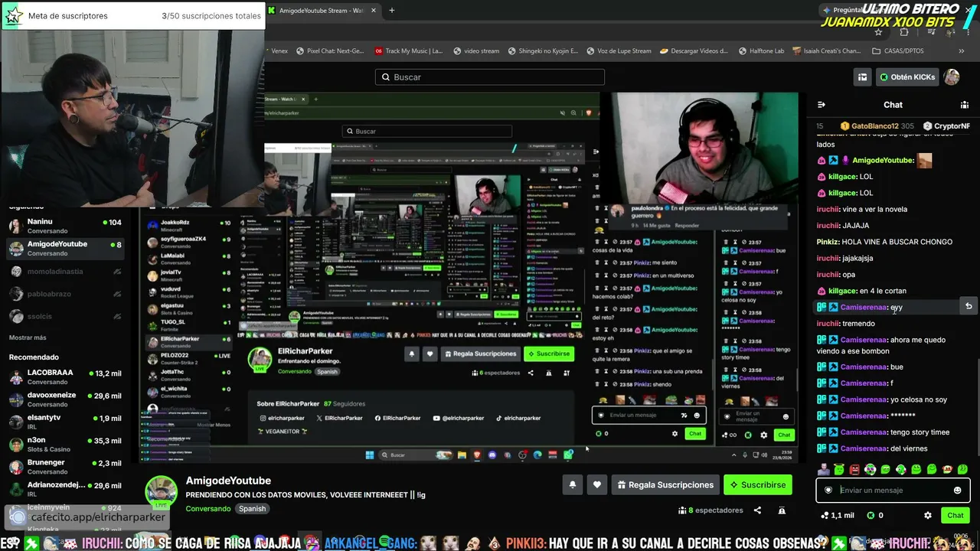Switch to the AmigodeYoutube Stream browser tab
Viewport: 980px width, 551px height.
click(320, 11)
